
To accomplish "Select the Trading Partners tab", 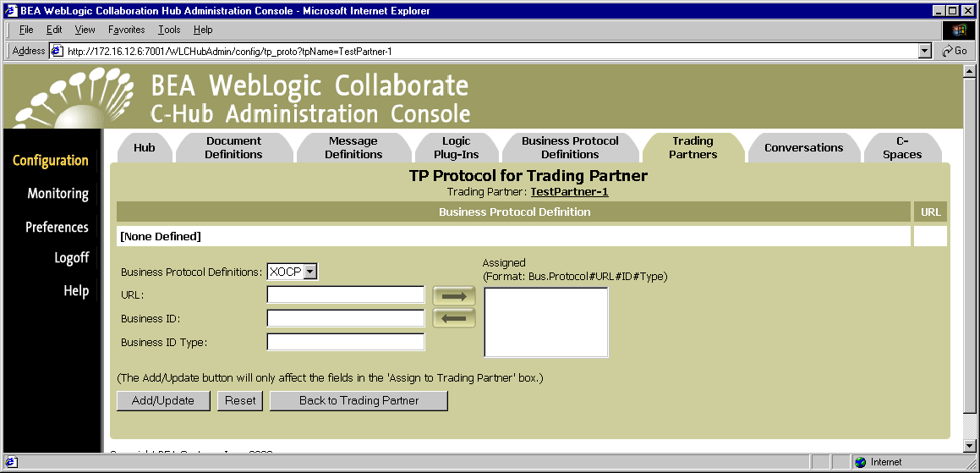I will [693, 148].
